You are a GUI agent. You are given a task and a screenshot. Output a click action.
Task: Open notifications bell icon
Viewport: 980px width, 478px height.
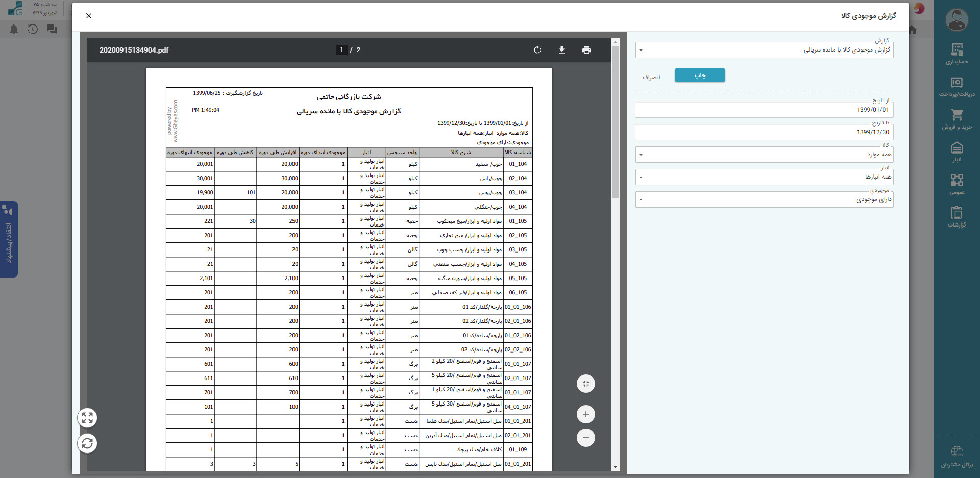point(14,29)
